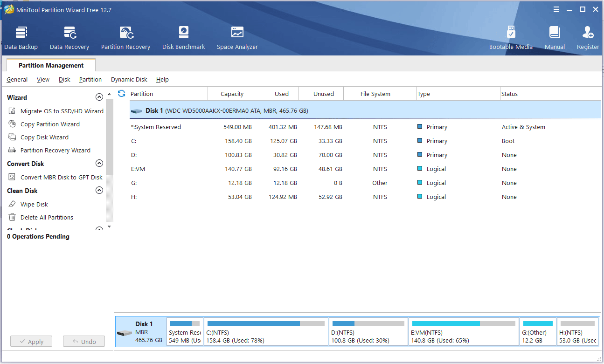Collapse the Clean Disk section
This screenshot has width=604, height=364.
point(99,191)
